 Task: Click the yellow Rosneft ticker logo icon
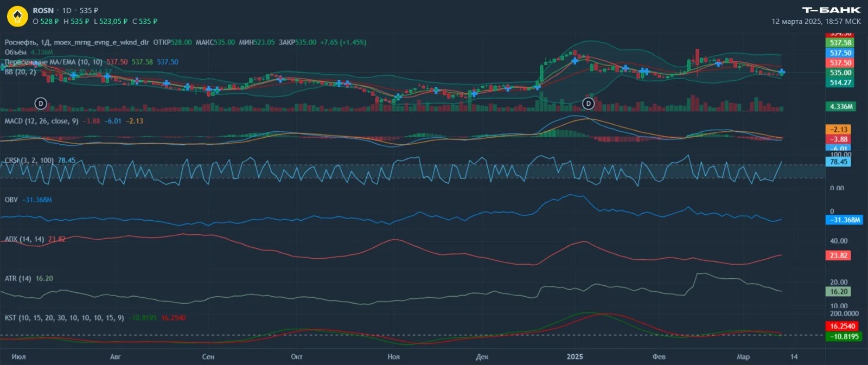coord(17,16)
